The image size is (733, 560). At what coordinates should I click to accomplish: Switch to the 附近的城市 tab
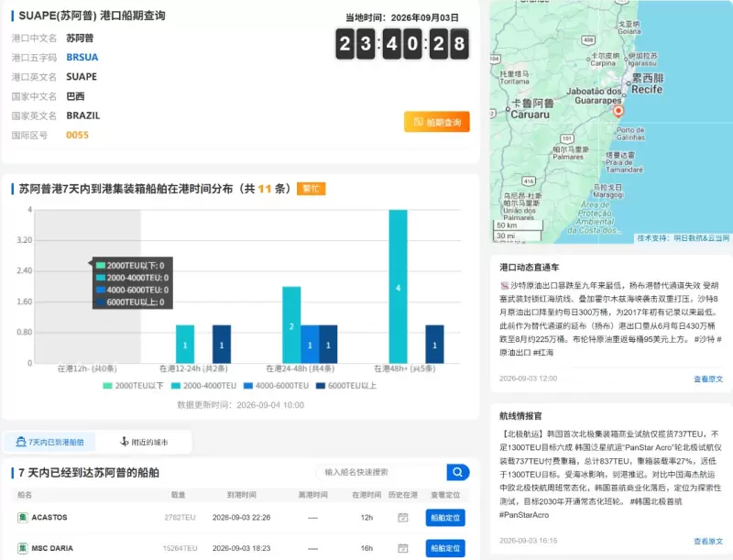(144, 442)
